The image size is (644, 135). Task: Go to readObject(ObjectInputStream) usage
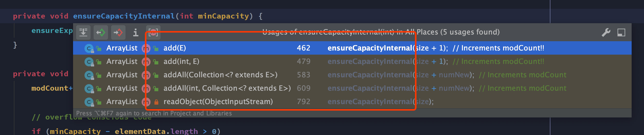coord(352,102)
